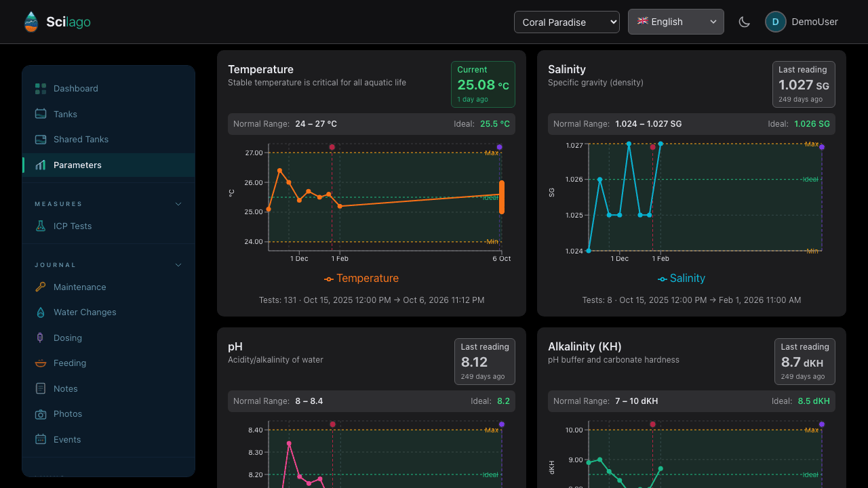Click the Events calendar icon
The width and height of the screenshot is (868, 488).
(x=41, y=439)
